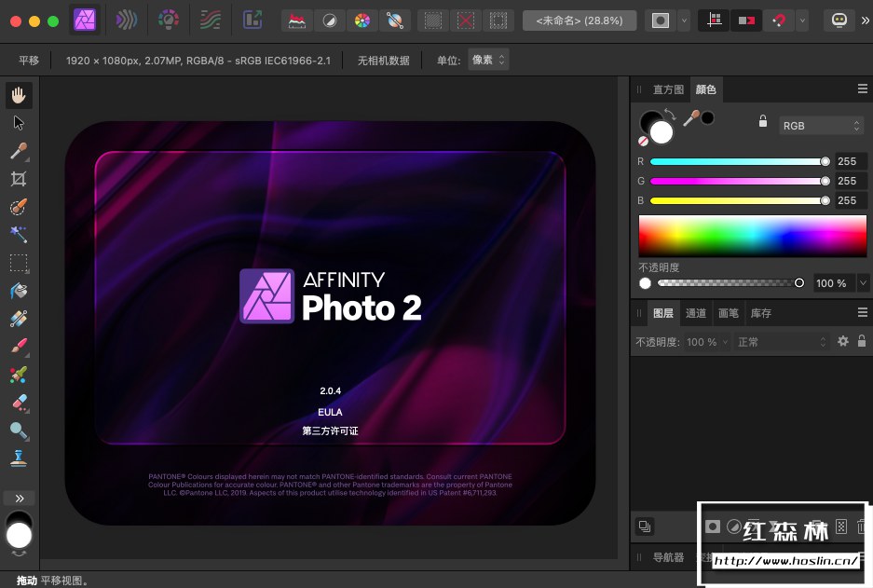Click the Deselect icon with red X
Viewport: 873px width, 588px height.
(466, 21)
